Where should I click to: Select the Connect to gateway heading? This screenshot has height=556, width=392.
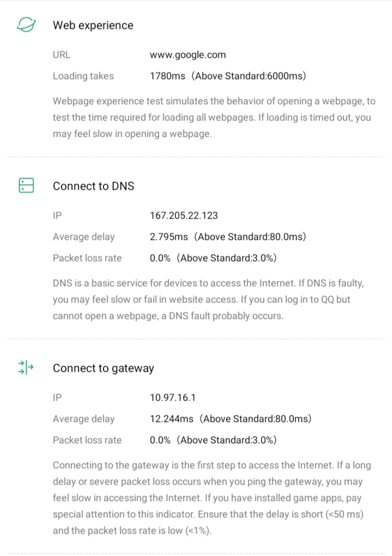coord(103,368)
